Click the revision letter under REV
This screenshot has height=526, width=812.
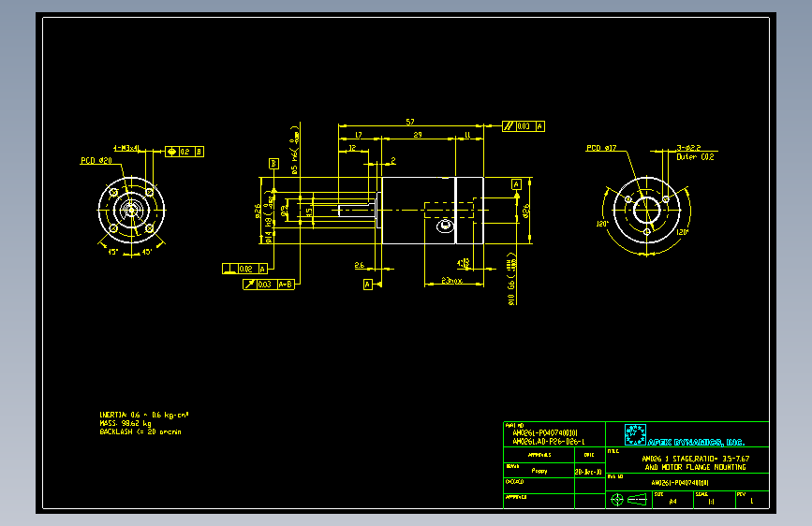[x=752, y=501]
